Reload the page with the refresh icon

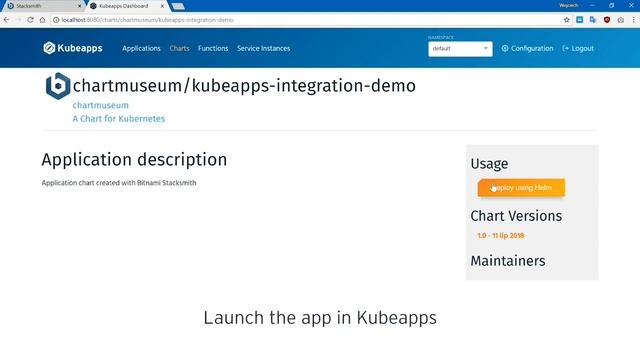pyautogui.click(x=30, y=20)
